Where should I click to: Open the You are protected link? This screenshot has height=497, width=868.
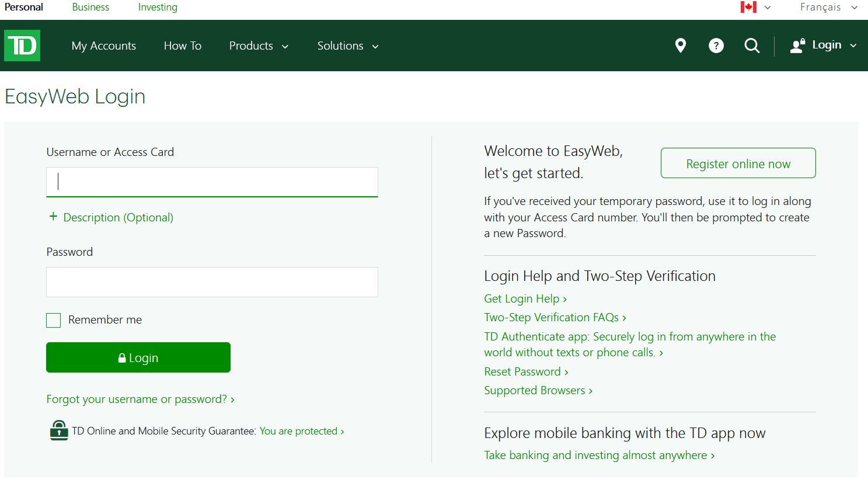coord(302,431)
